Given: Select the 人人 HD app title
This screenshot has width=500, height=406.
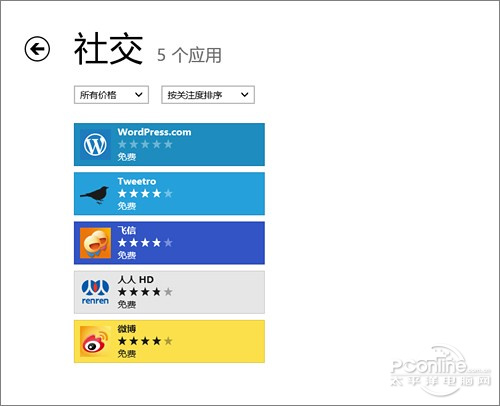Looking at the screenshot, I should tap(135, 279).
